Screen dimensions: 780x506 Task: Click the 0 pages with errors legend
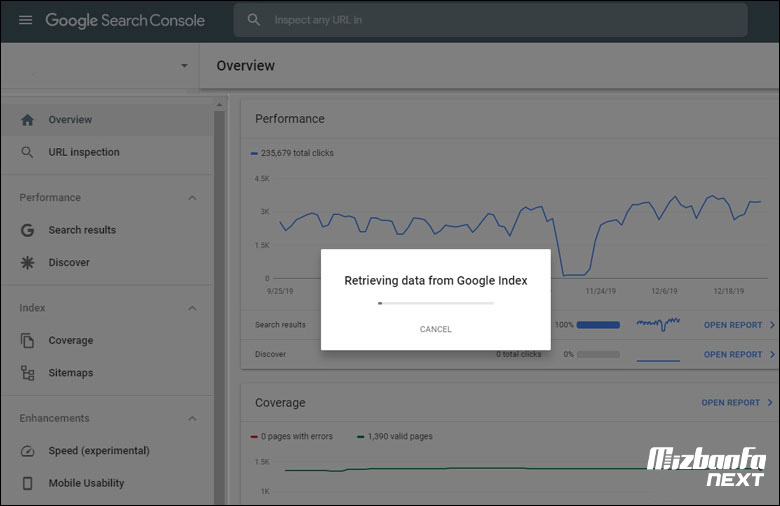pyautogui.click(x=292, y=436)
